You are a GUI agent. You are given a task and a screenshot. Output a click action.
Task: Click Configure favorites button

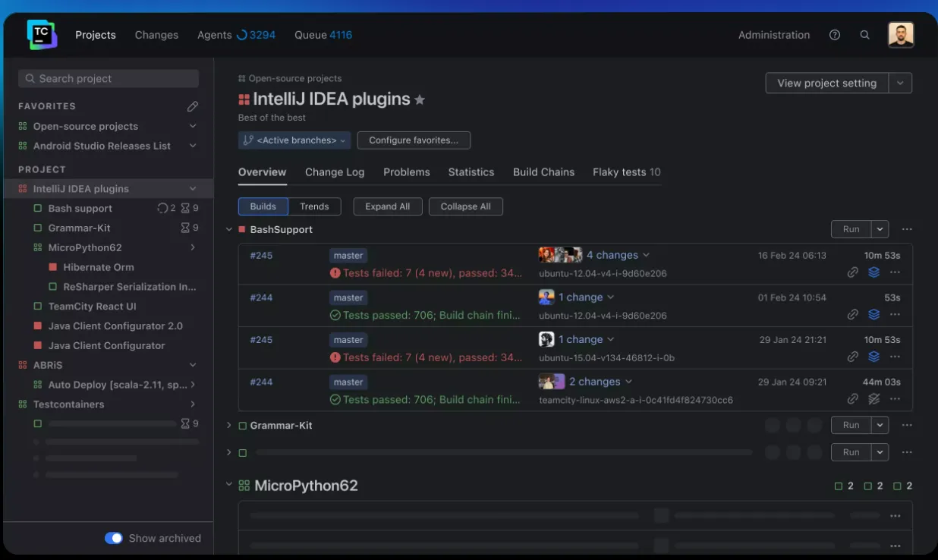[414, 140]
